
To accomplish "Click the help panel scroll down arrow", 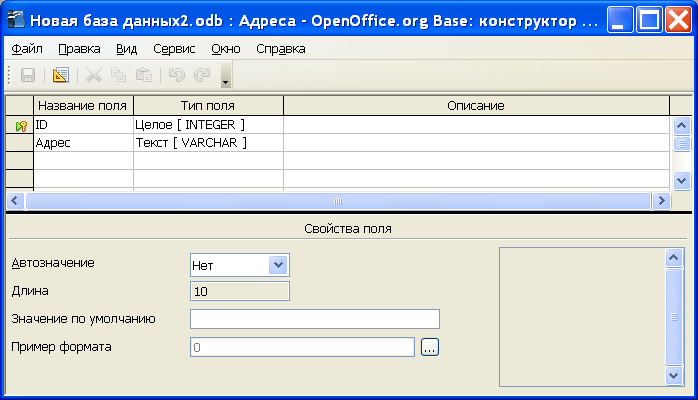I will (x=674, y=376).
